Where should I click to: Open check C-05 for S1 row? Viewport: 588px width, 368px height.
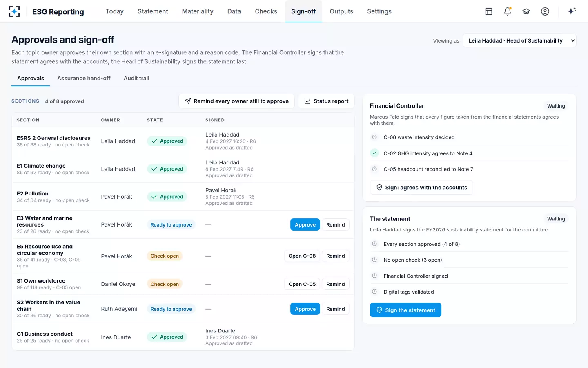click(x=302, y=284)
